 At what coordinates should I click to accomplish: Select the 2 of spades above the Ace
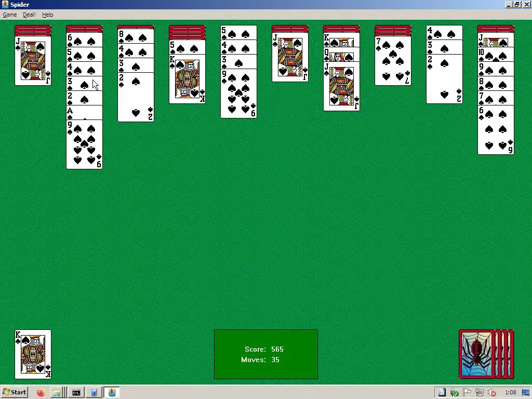(84, 98)
